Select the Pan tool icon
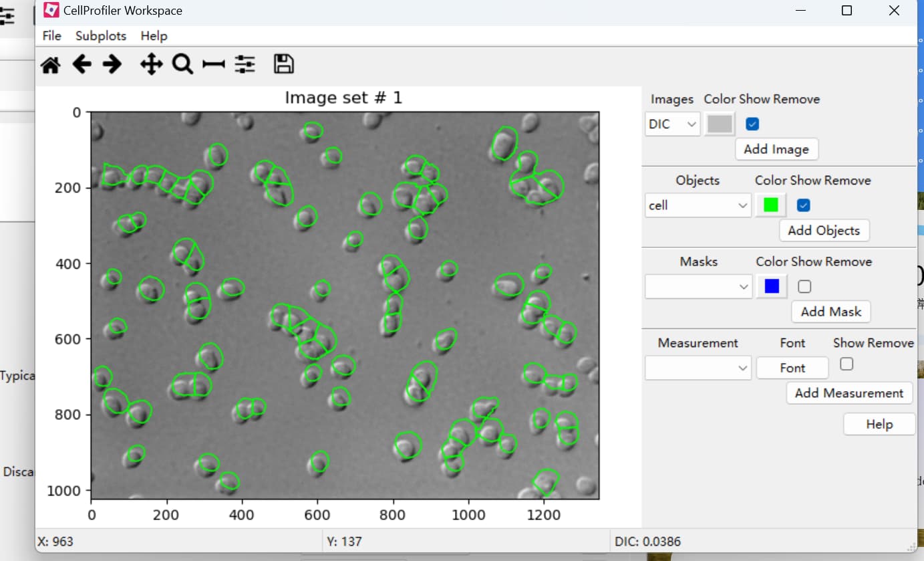924x561 pixels. (x=150, y=64)
